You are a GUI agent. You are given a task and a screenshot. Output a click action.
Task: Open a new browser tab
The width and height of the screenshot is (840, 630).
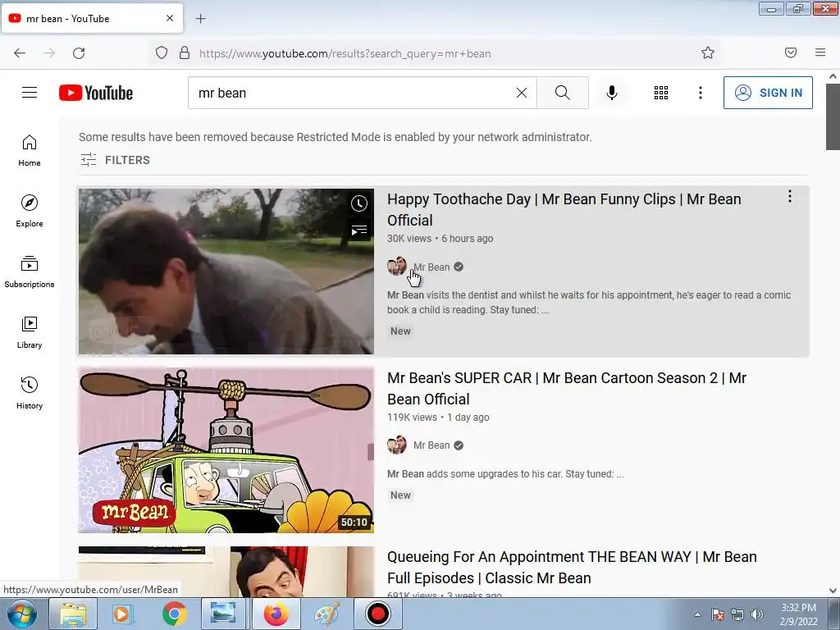(x=200, y=19)
